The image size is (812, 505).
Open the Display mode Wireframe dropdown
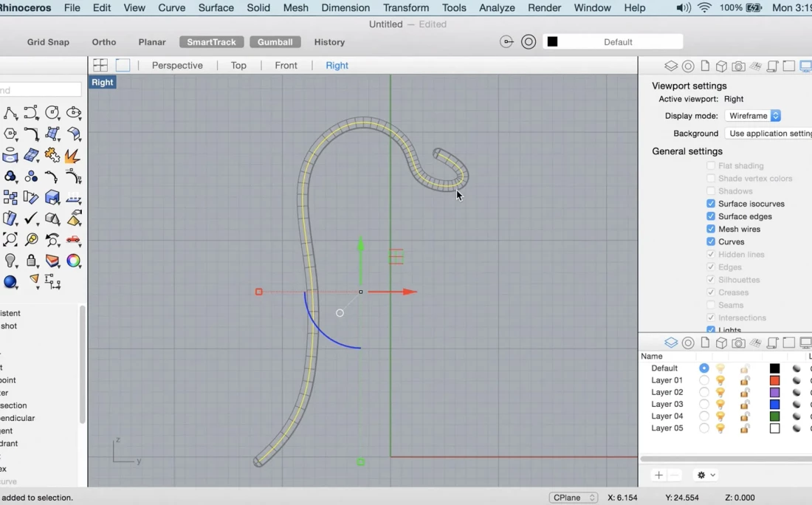[x=753, y=115]
